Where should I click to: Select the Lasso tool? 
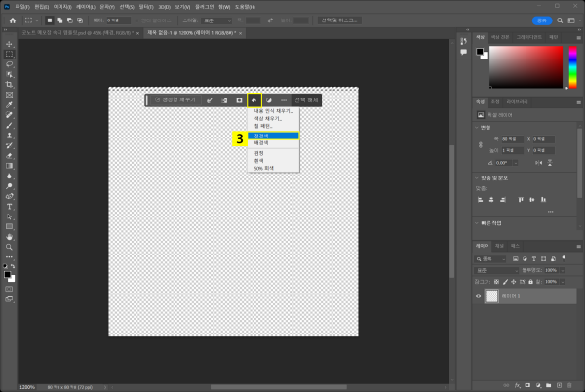10,64
